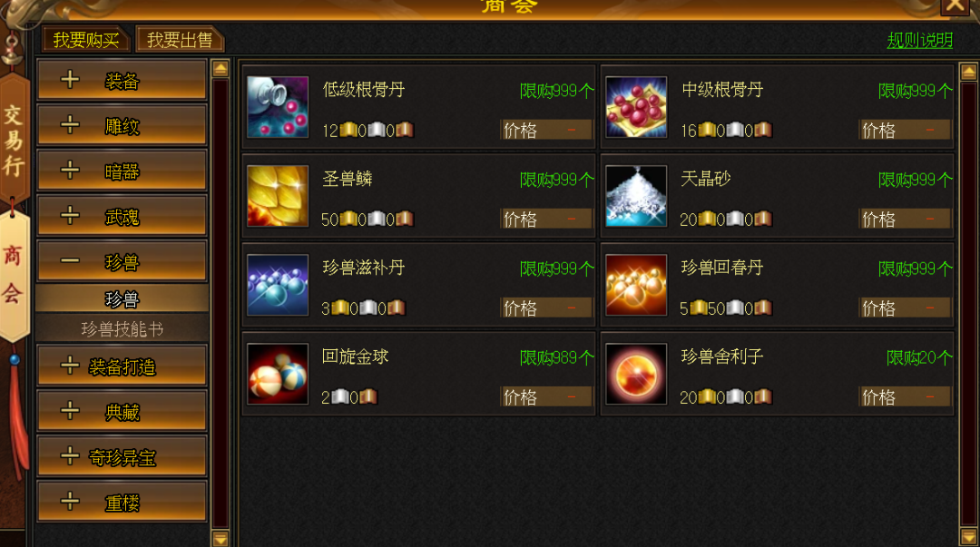This screenshot has height=547, width=980.
Task: Click the 价格 sort button for 低级根骨丹
Action: click(545, 130)
